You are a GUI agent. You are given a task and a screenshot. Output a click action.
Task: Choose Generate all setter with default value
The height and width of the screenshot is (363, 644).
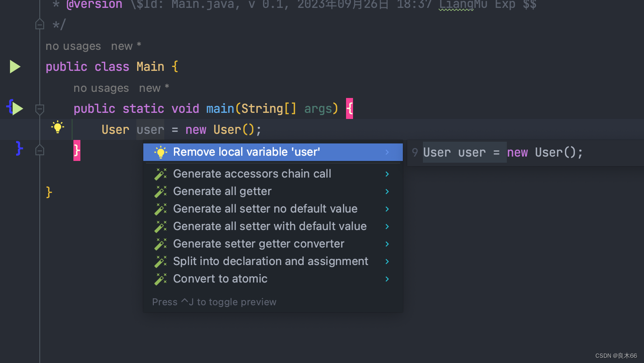273,227
